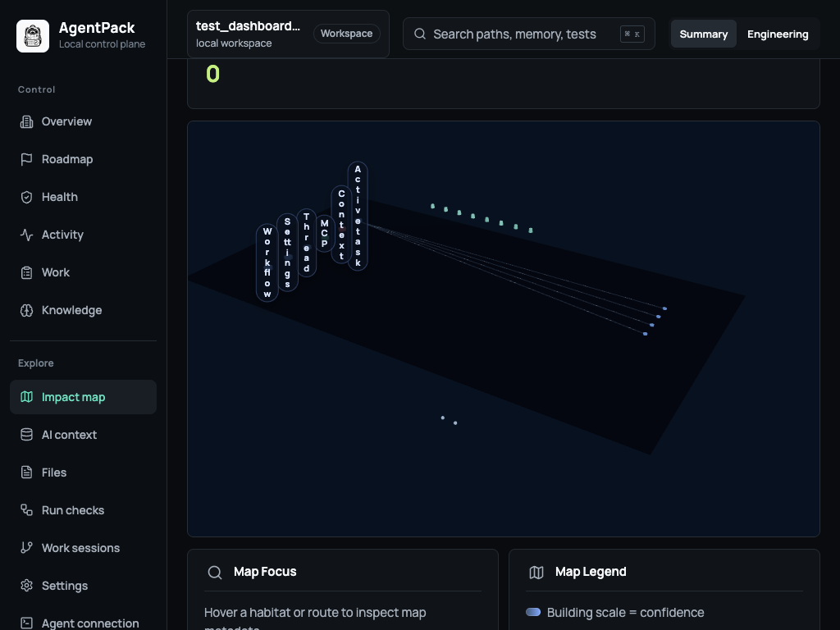Click the Map Legend map icon
Viewport: 840px width, 630px height.
tap(536, 572)
